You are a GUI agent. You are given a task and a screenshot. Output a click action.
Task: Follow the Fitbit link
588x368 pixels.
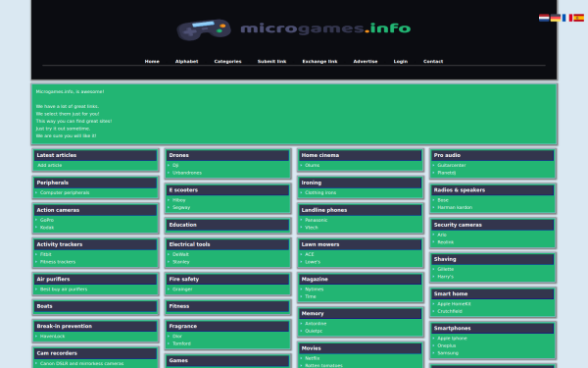click(46, 254)
